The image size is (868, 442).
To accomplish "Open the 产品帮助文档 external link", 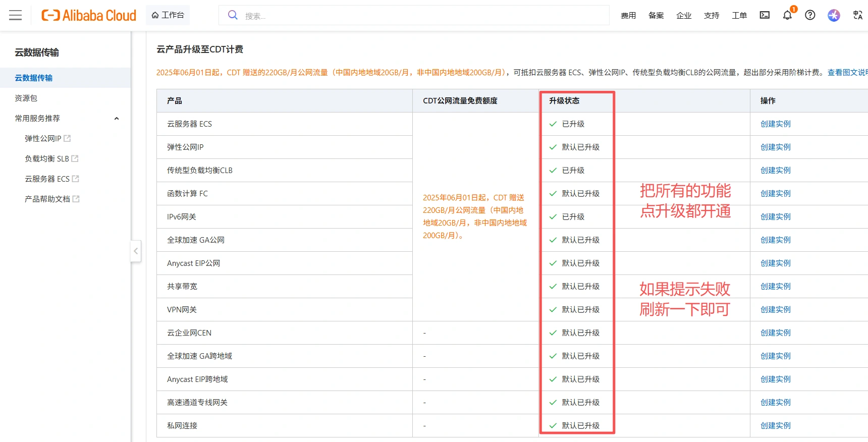I will (x=52, y=199).
